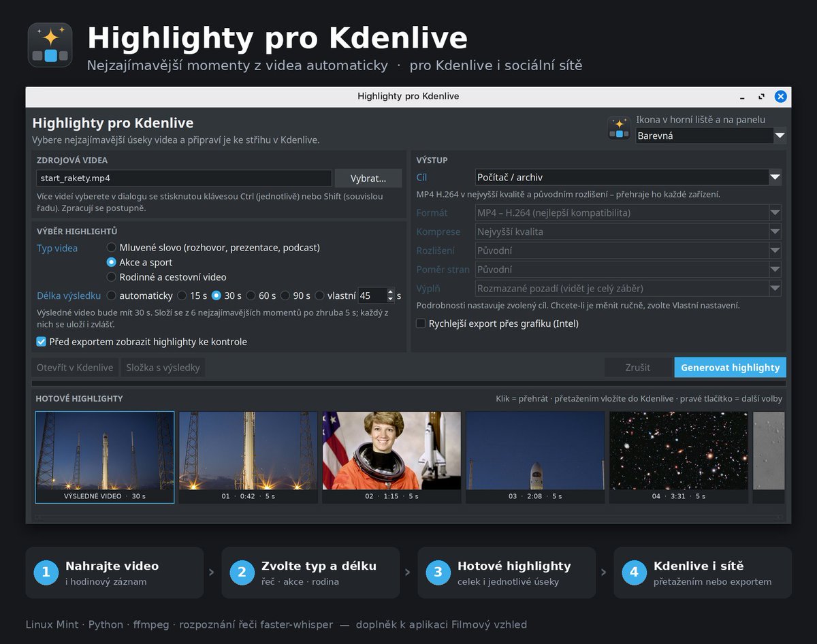Screen dimensions: 817x644
Task: Play highlight 04 at 3:31
Action: (x=679, y=457)
